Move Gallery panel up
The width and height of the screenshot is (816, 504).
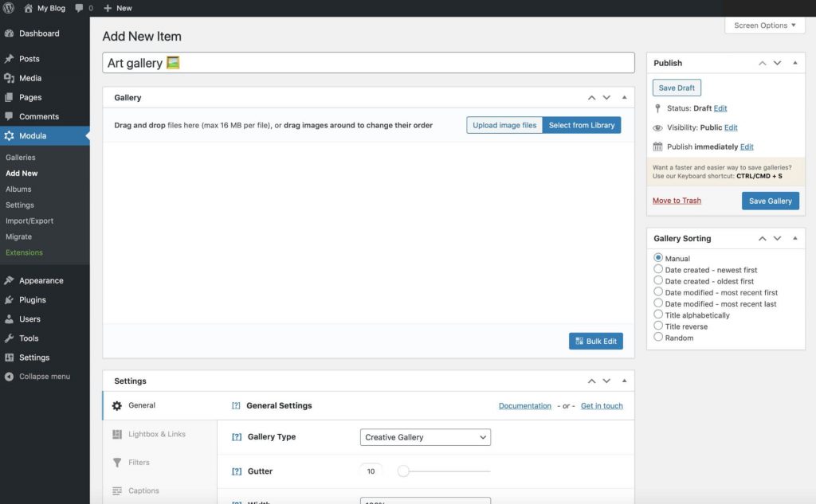tap(592, 98)
